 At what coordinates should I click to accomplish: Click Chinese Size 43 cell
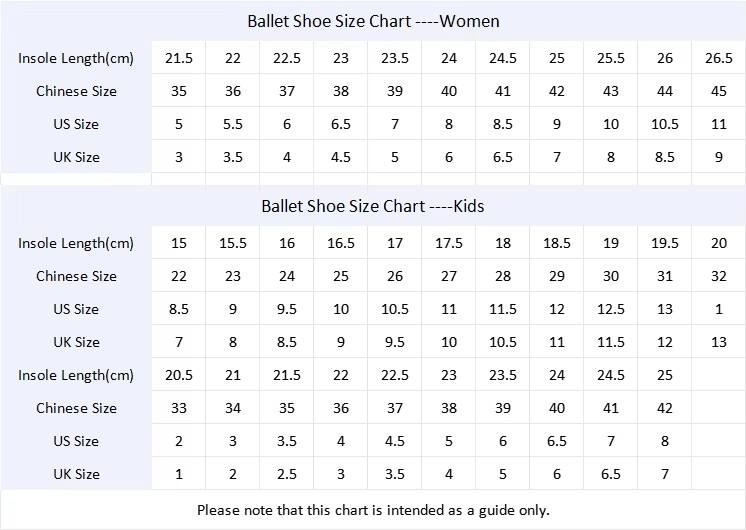[x=611, y=91]
